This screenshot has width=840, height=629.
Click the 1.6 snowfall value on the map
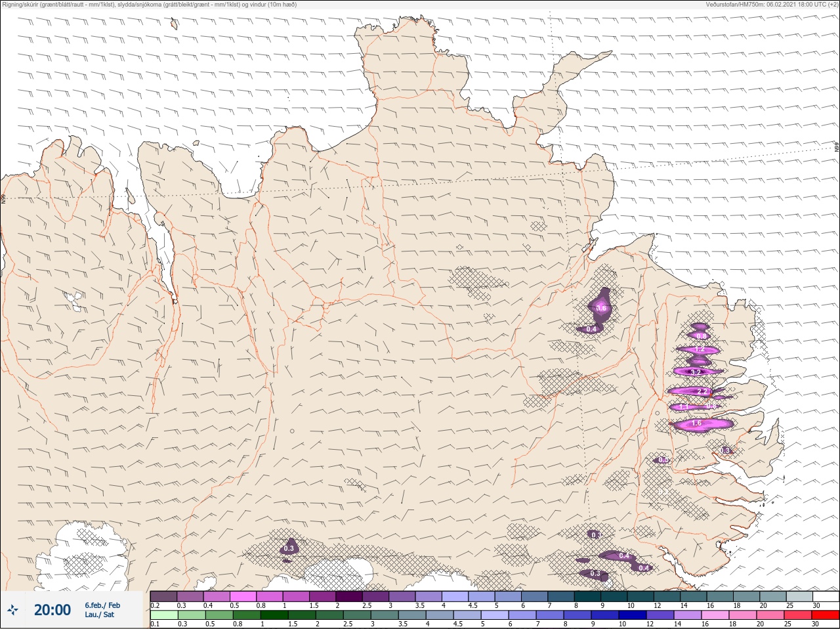697,423
